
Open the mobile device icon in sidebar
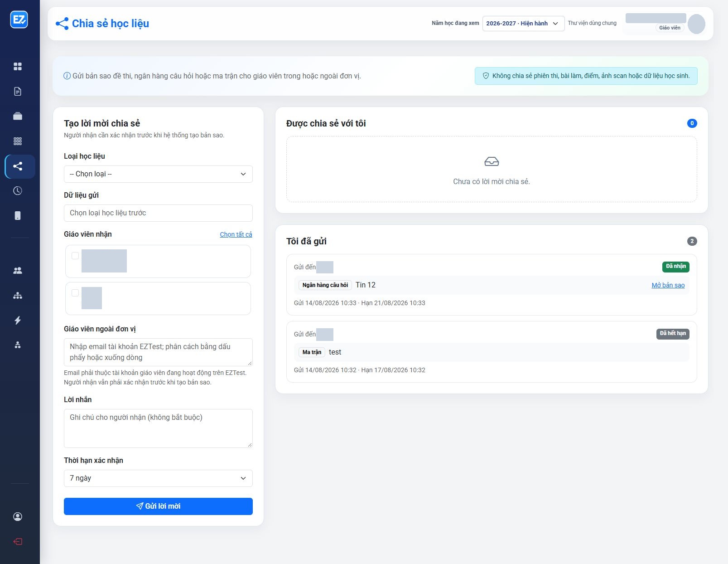[18, 216]
